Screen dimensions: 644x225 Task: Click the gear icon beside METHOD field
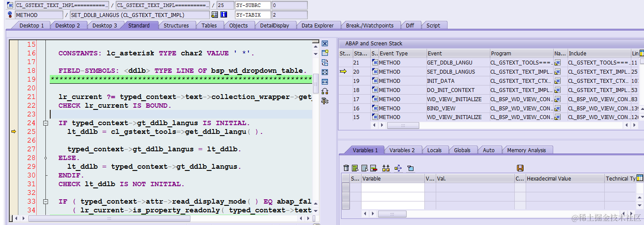(10, 14)
